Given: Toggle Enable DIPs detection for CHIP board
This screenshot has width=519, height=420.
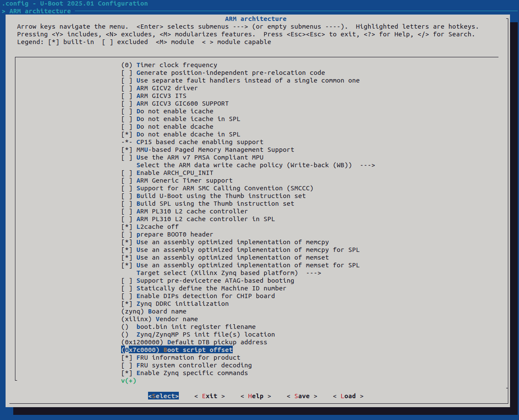Looking at the screenshot, I should pos(198,296).
